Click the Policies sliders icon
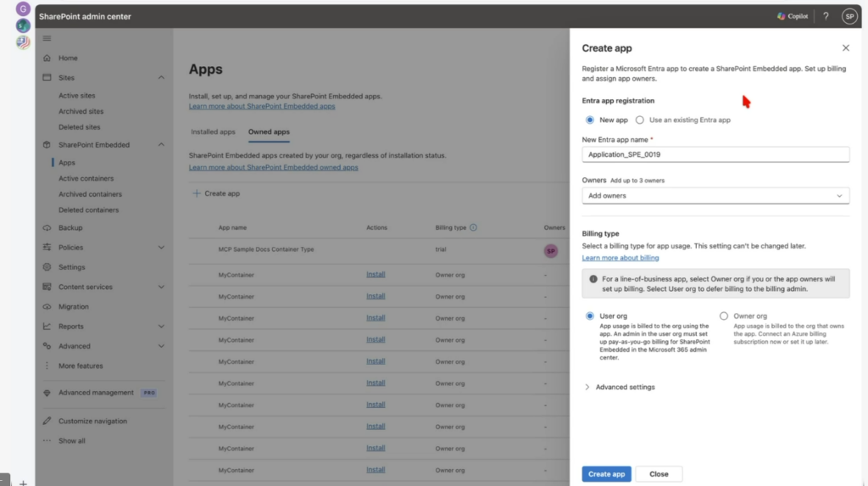Viewport: 868px width, 486px height. click(47, 247)
